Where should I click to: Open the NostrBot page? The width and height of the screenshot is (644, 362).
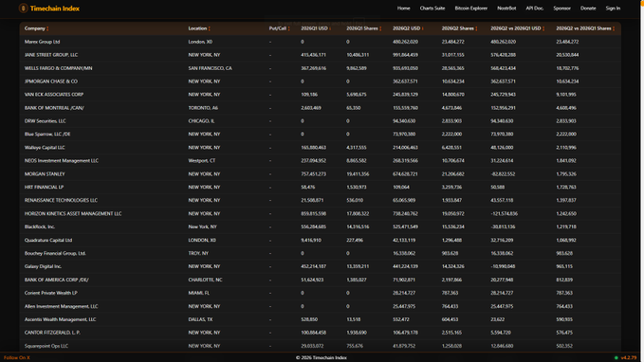click(x=506, y=9)
